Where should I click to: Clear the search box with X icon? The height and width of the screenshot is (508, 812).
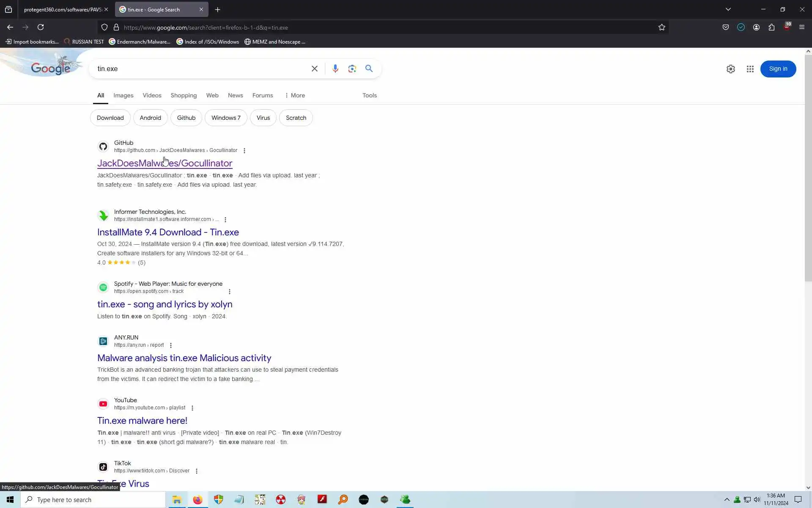pos(314,69)
